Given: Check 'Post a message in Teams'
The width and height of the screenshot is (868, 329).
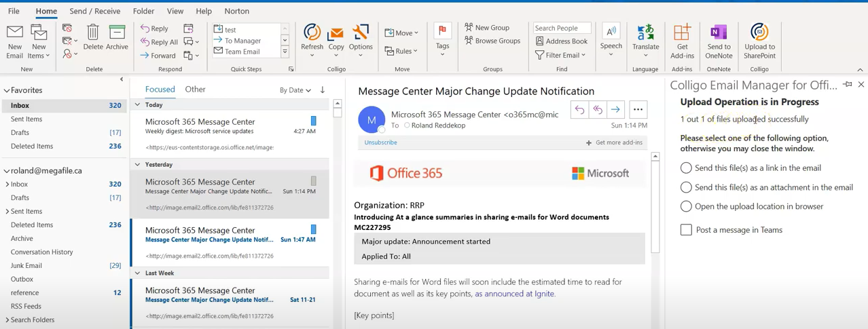Looking at the screenshot, I should [686, 230].
